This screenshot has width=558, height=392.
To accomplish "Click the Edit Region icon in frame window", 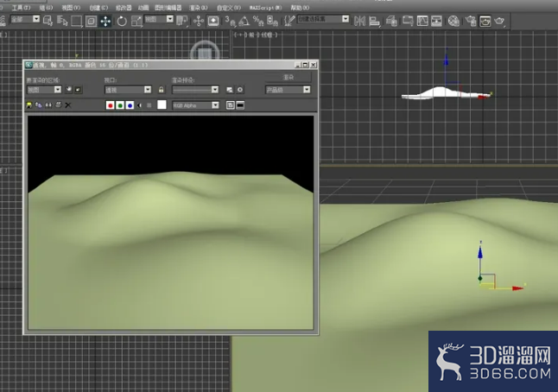I will tap(69, 90).
